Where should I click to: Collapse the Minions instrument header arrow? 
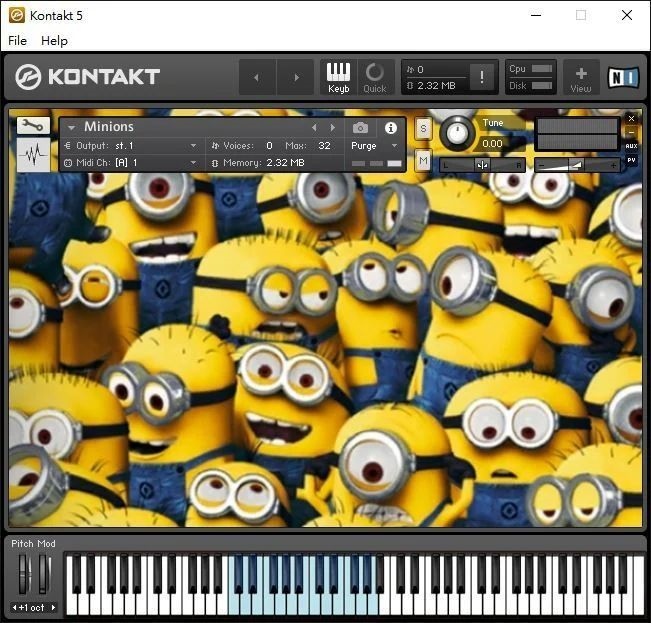coord(71,128)
